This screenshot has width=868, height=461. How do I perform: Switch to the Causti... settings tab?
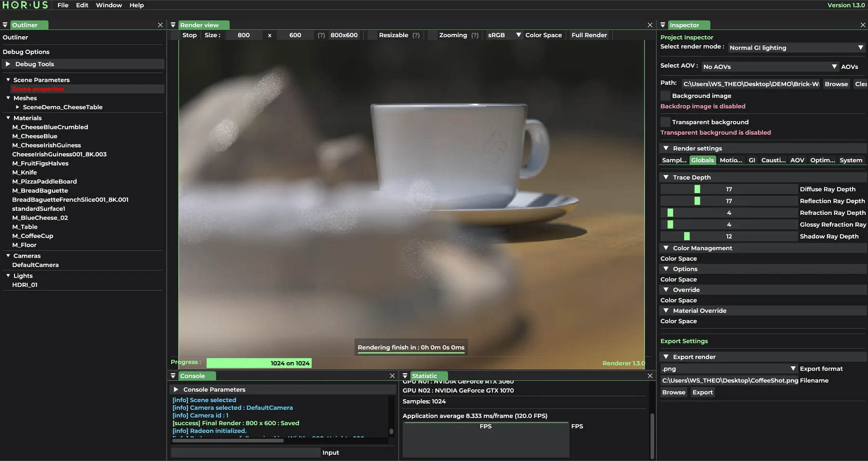tap(773, 160)
